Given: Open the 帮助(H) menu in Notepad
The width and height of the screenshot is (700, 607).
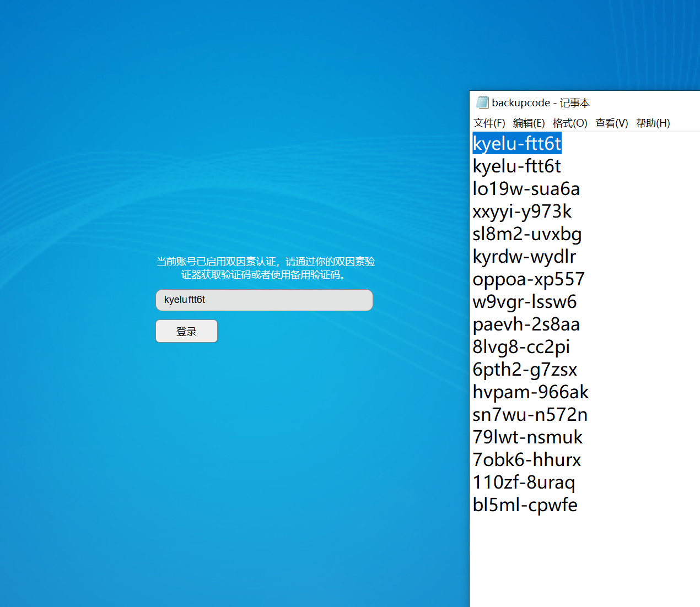Looking at the screenshot, I should click(x=653, y=123).
